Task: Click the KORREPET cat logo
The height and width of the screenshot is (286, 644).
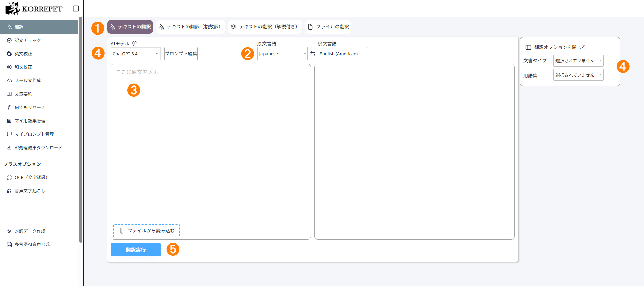Action: click(x=13, y=8)
